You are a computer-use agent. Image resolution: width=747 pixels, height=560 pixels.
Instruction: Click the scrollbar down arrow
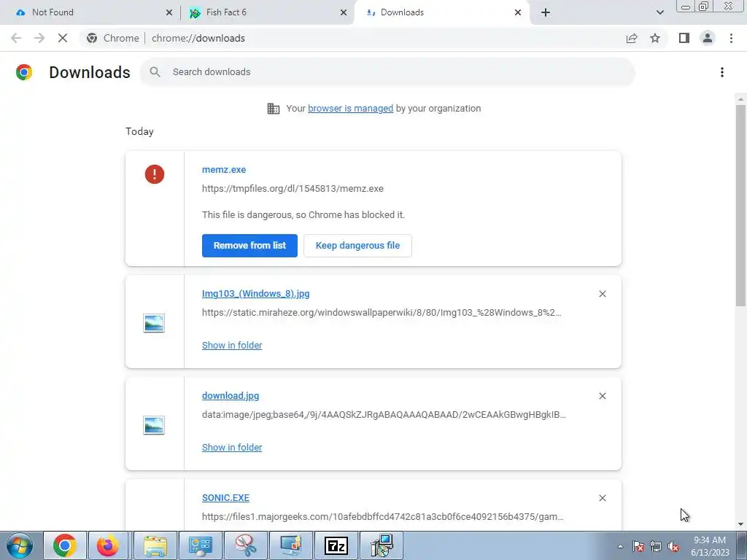740,524
